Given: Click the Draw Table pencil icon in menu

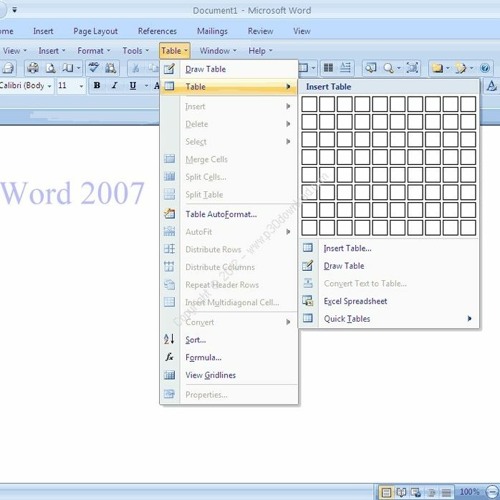Looking at the screenshot, I should (169, 69).
